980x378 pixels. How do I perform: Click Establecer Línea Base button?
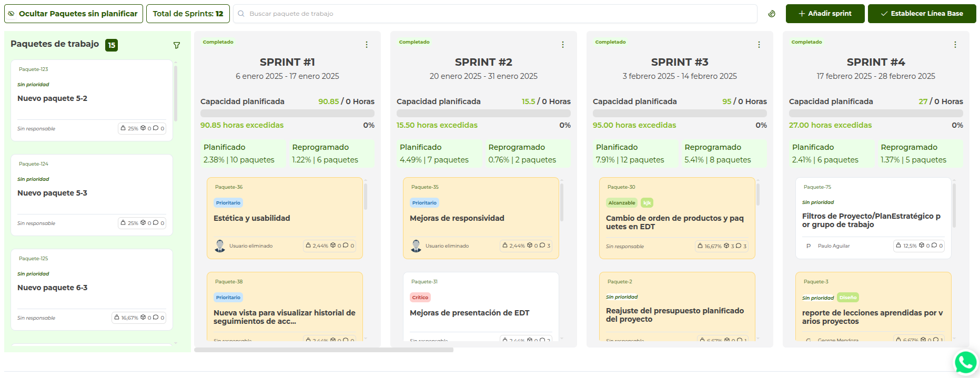pos(922,14)
